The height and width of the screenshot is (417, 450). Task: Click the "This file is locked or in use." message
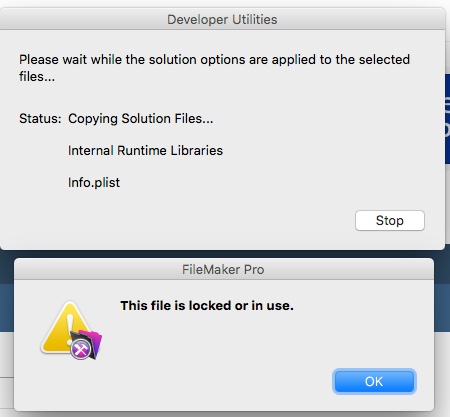[207, 305]
